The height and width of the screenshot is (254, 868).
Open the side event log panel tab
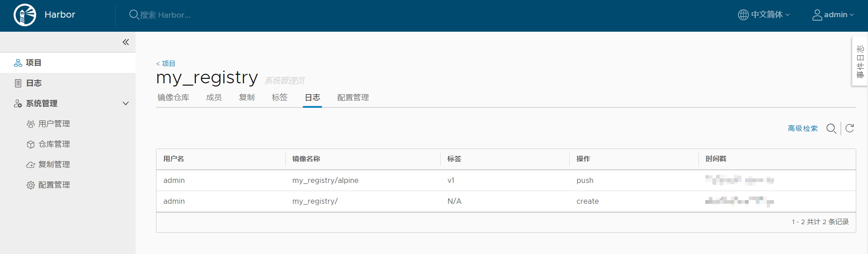coord(860,62)
